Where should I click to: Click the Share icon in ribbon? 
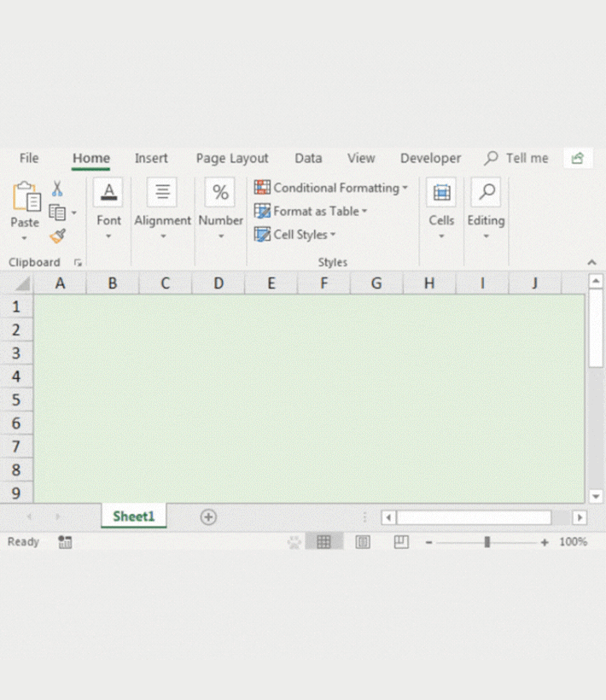click(x=578, y=158)
